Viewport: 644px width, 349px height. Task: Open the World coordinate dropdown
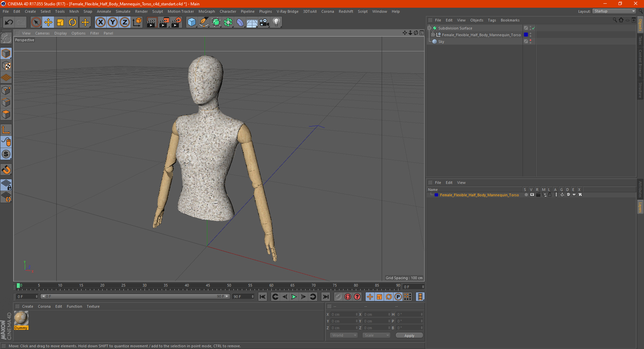tap(344, 335)
